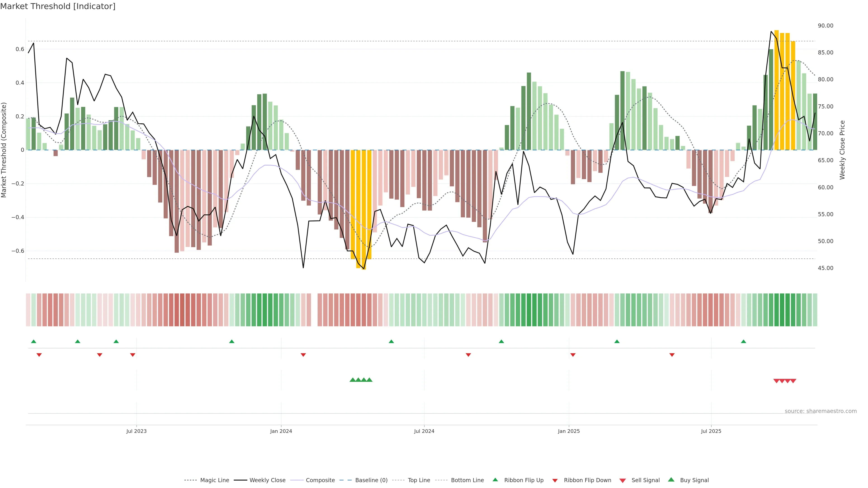Image resolution: width=868 pixels, height=488 pixels.
Task: Toggle Weekly Close series in legend
Action: [267, 480]
